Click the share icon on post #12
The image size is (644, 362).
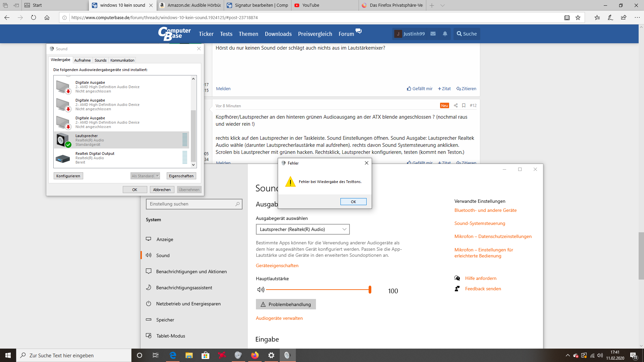(455, 106)
